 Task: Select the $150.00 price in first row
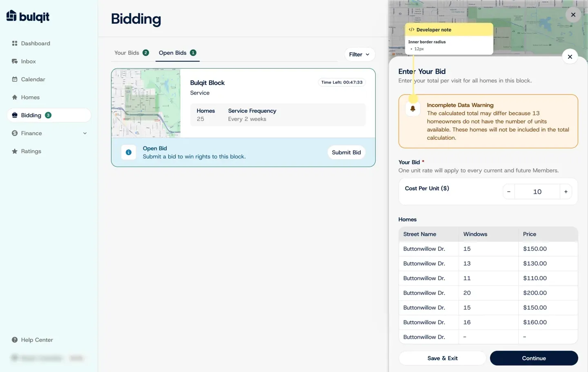click(x=535, y=249)
